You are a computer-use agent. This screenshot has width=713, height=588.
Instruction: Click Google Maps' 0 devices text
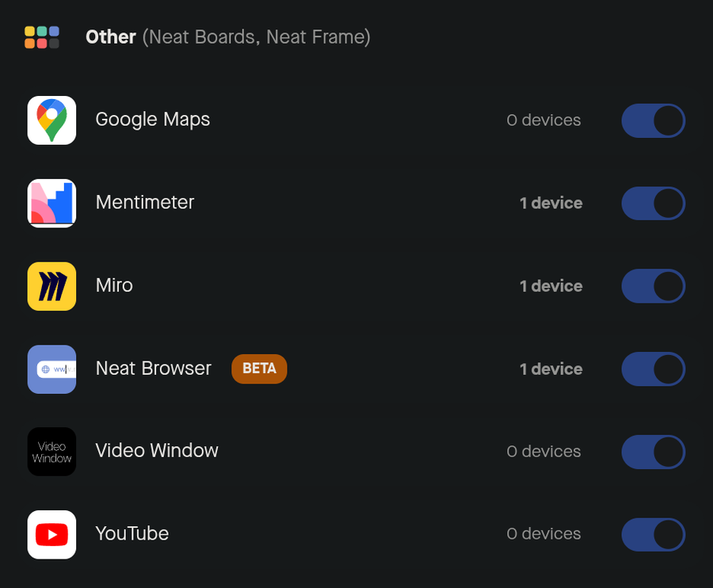(x=543, y=120)
